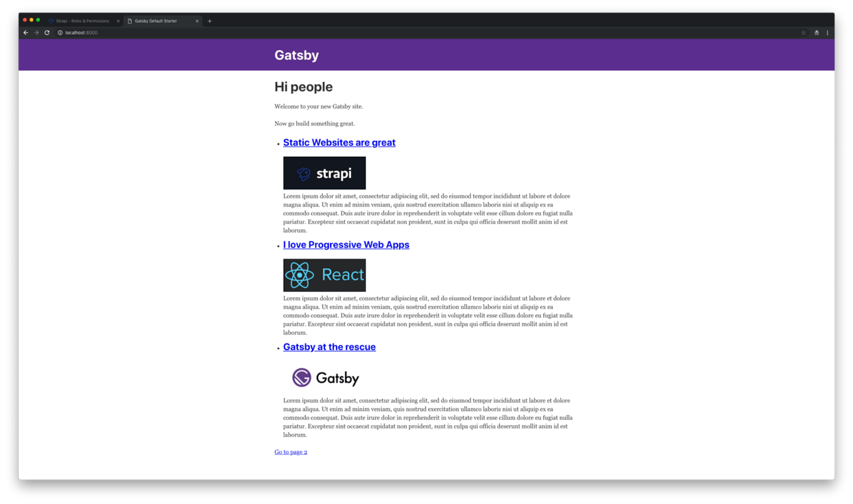853x504 pixels.
Task: Click the React logo image
Action: click(324, 275)
